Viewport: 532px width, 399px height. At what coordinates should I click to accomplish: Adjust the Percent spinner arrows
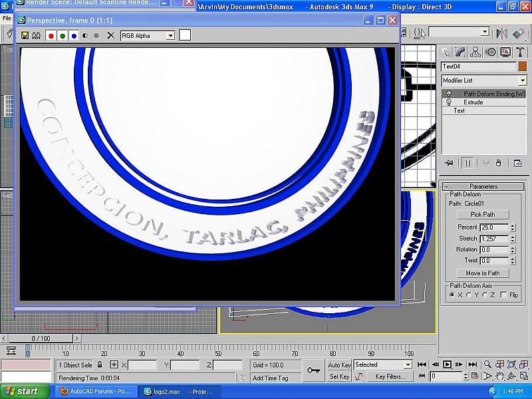pyautogui.click(x=513, y=227)
